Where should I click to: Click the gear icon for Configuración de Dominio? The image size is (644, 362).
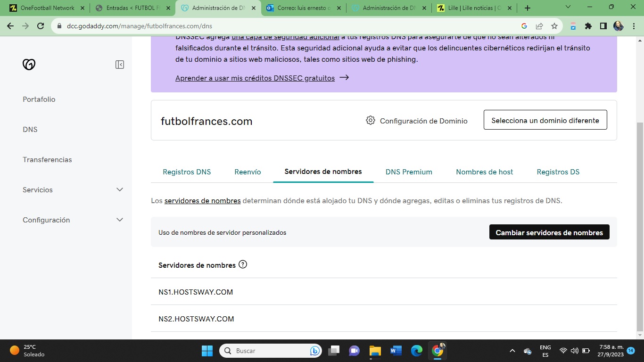pos(371,121)
